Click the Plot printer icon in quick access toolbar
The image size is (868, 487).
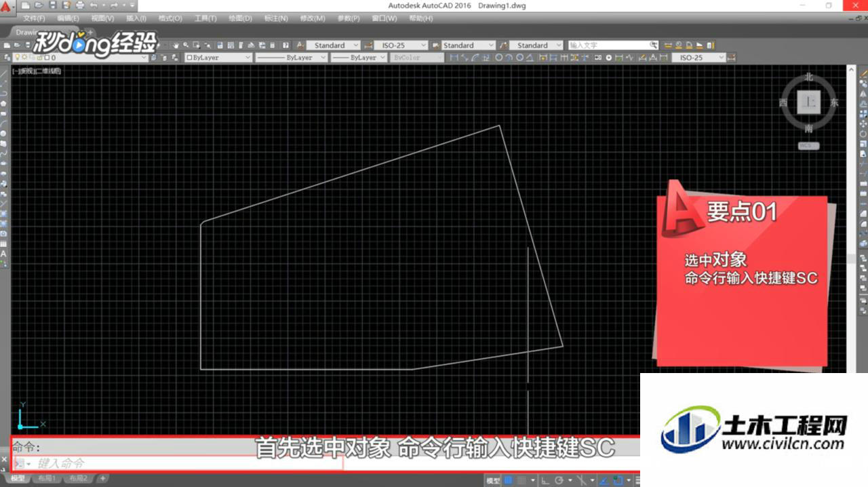pyautogui.click(x=80, y=5)
